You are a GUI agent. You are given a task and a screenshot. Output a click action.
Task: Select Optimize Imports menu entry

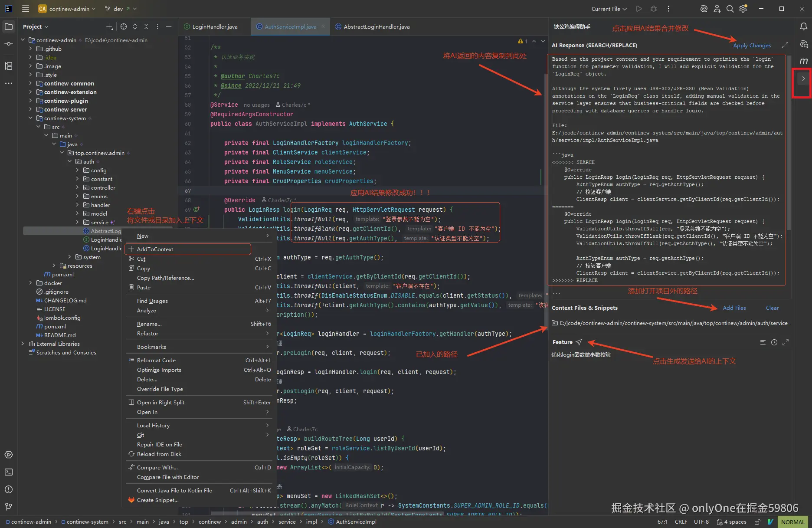[x=200, y=370]
